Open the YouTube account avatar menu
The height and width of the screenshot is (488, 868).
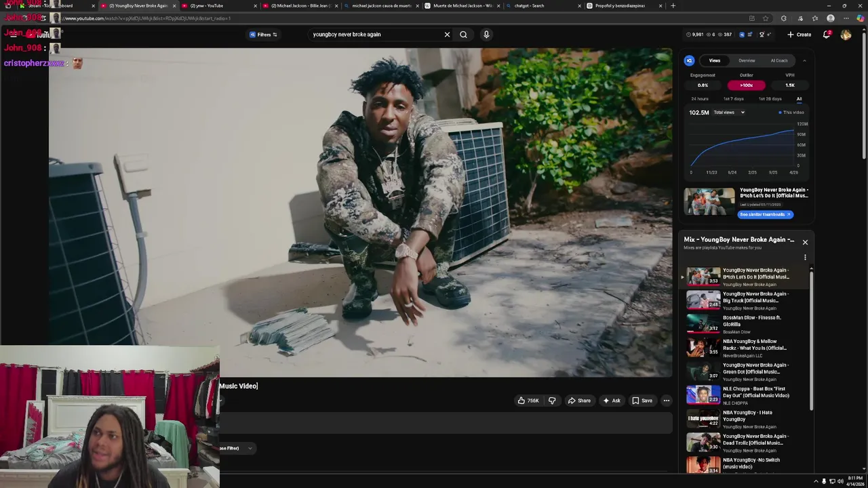pyautogui.click(x=846, y=35)
